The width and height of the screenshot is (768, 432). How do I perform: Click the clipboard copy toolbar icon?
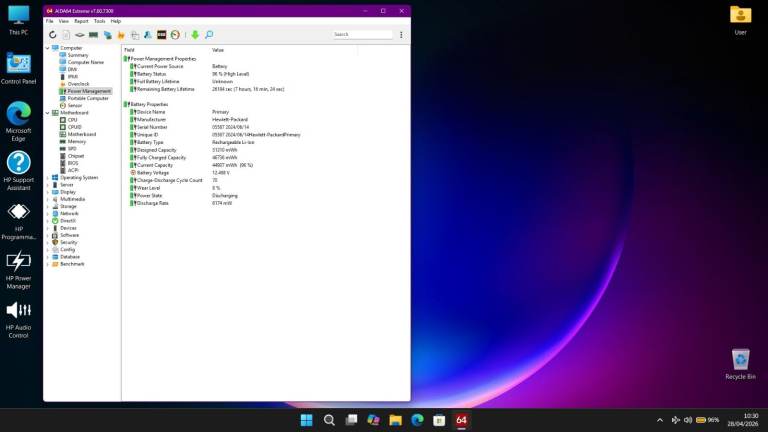[135, 35]
